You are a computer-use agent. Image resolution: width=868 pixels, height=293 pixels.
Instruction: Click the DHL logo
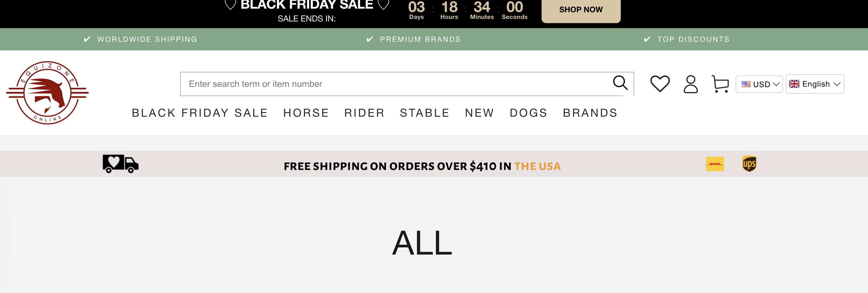tap(715, 164)
